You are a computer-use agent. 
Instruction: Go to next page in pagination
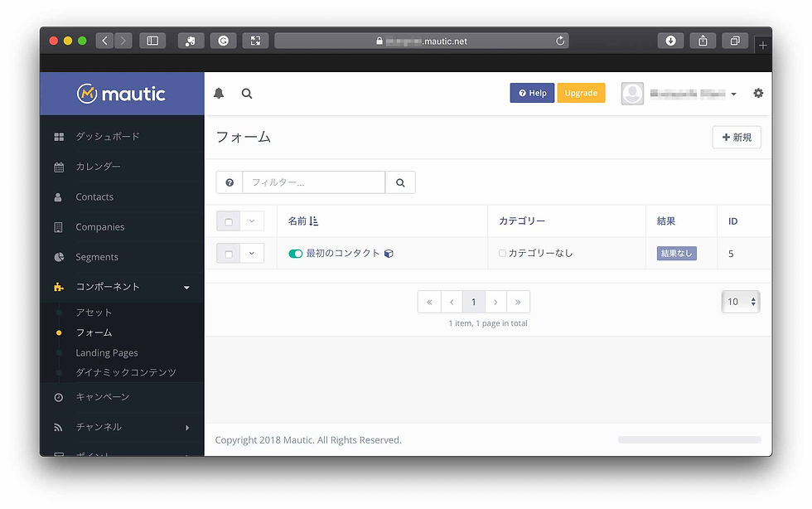point(495,302)
